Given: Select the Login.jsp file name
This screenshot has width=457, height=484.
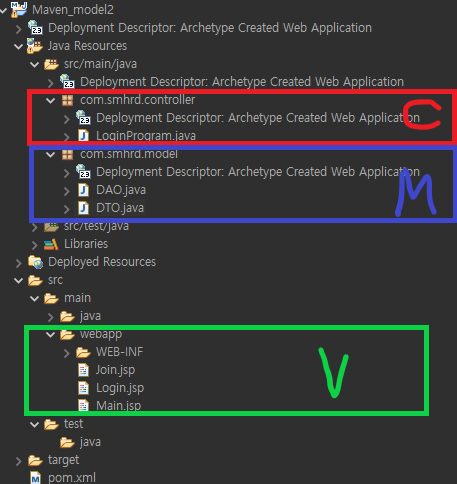Looking at the screenshot, I should [x=120, y=388].
